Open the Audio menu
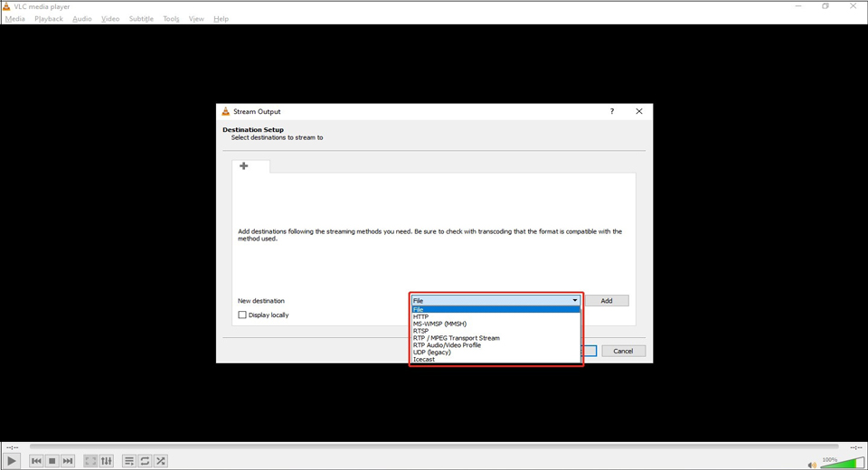The width and height of the screenshot is (868, 470). click(82, 18)
